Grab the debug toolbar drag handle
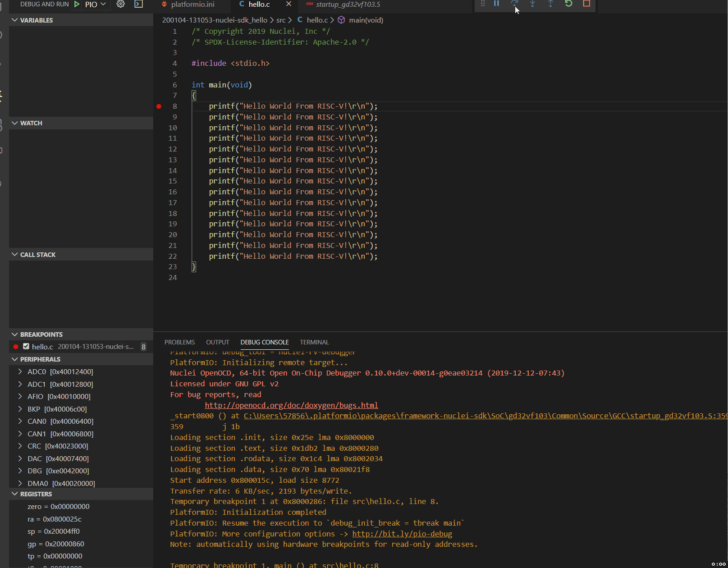The image size is (728, 568). pyautogui.click(x=483, y=4)
